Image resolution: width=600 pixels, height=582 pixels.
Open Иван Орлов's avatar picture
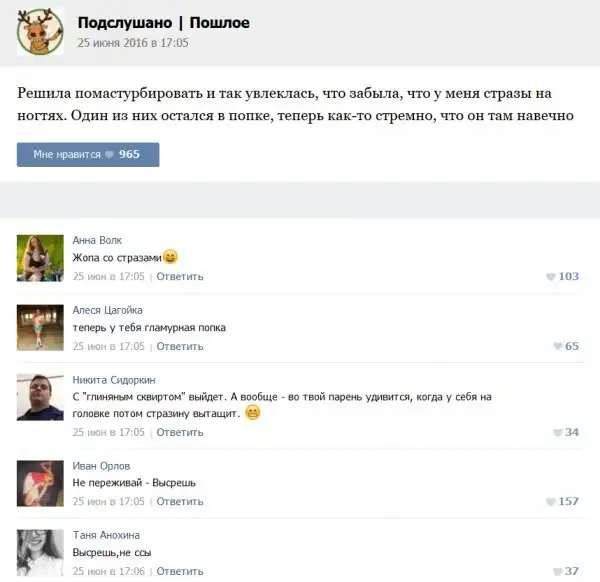[x=40, y=484]
